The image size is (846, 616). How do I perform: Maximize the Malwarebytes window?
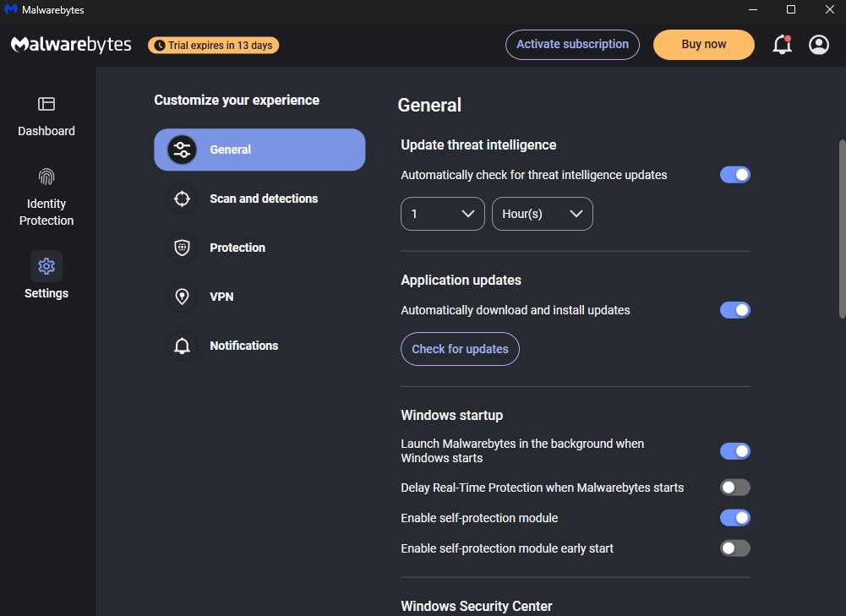[x=791, y=9]
